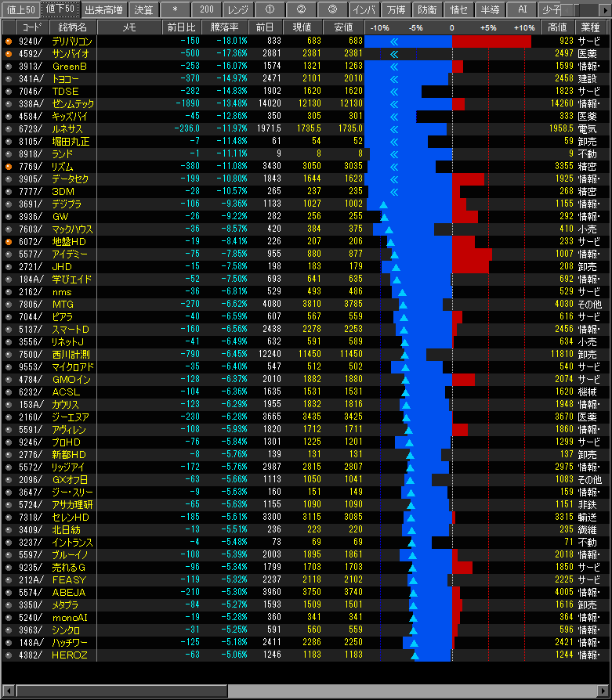Click horizontal scrollbar left arrow
Screen dimensions: 612x700
pos(8,691)
